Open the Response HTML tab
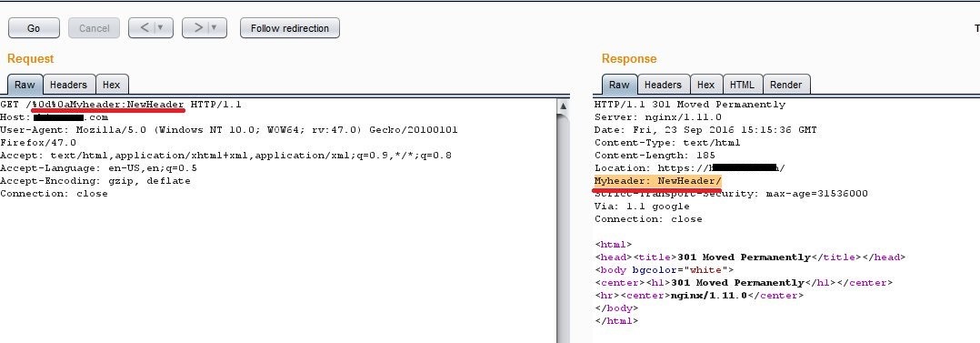980x343 pixels. [x=742, y=85]
